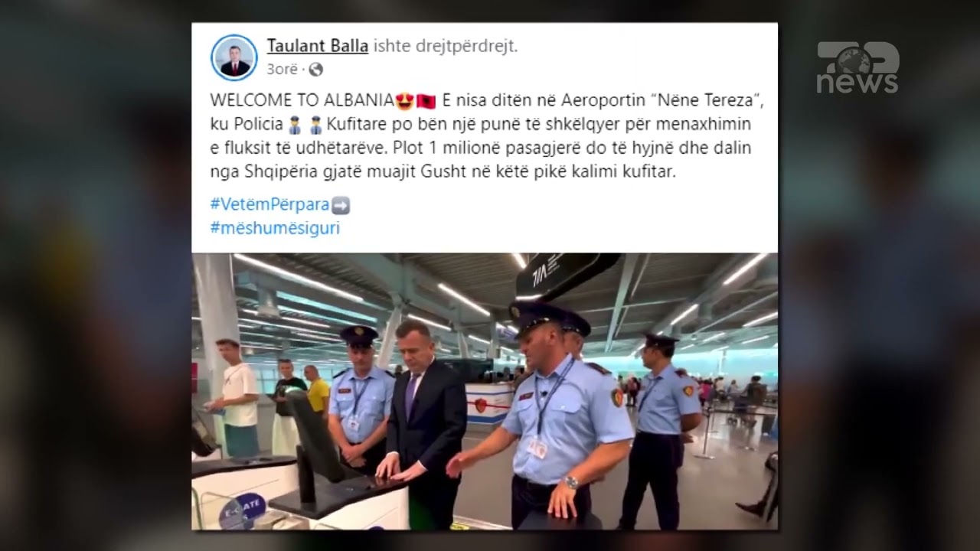Click the heart-eyes emoji after ALBANIA
The width and height of the screenshot is (980, 551).
pyautogui.click(x=405, y=100)
